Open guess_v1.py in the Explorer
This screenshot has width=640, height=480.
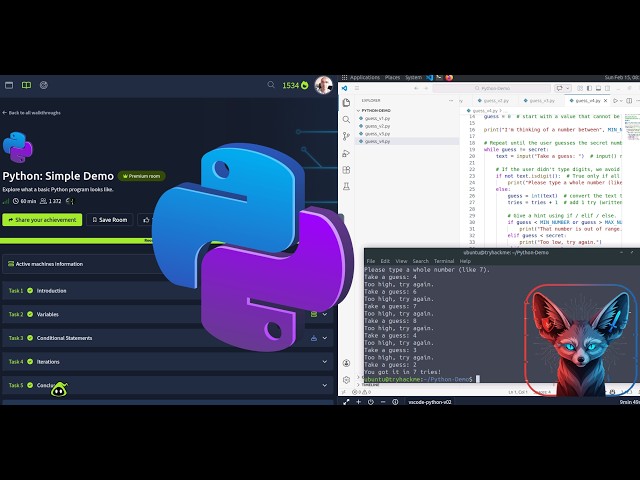[378, 118]
